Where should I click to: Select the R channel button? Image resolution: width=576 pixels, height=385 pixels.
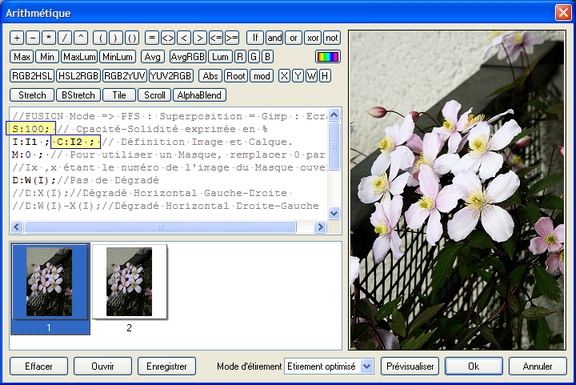(x=240, y=57)
